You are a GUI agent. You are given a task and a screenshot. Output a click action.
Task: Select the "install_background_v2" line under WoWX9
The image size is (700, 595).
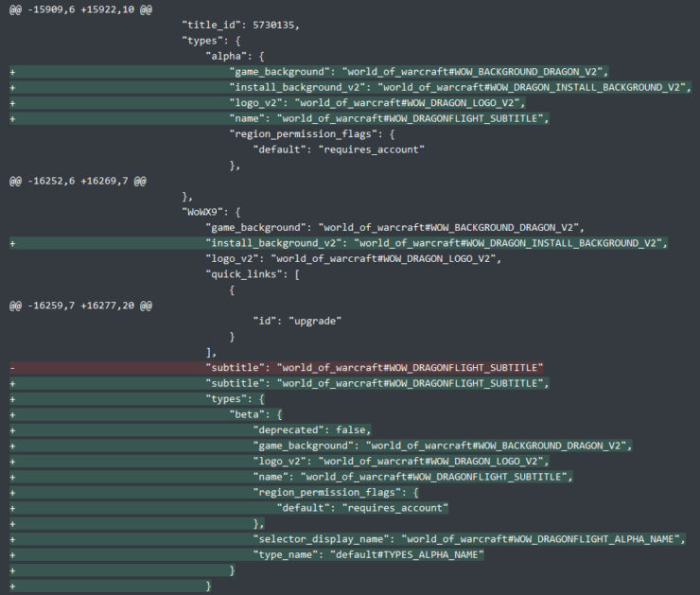[x=435, y=243]
